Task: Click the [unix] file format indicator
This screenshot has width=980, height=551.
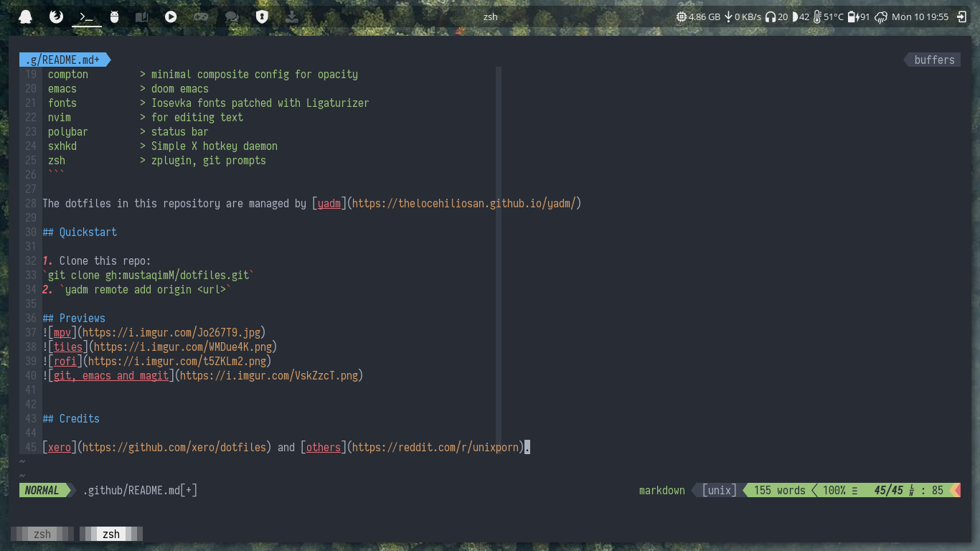Action: point(719,490)
